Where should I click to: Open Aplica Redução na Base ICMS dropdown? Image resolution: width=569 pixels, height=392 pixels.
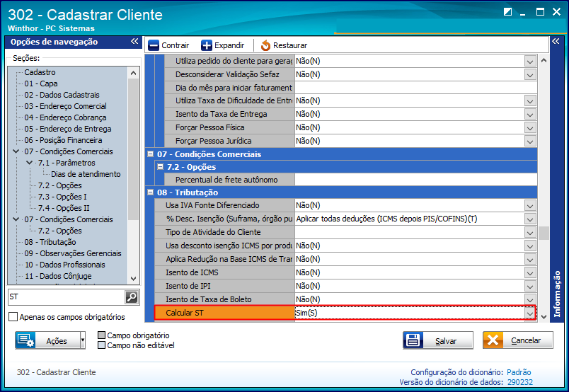pos(530,259)
